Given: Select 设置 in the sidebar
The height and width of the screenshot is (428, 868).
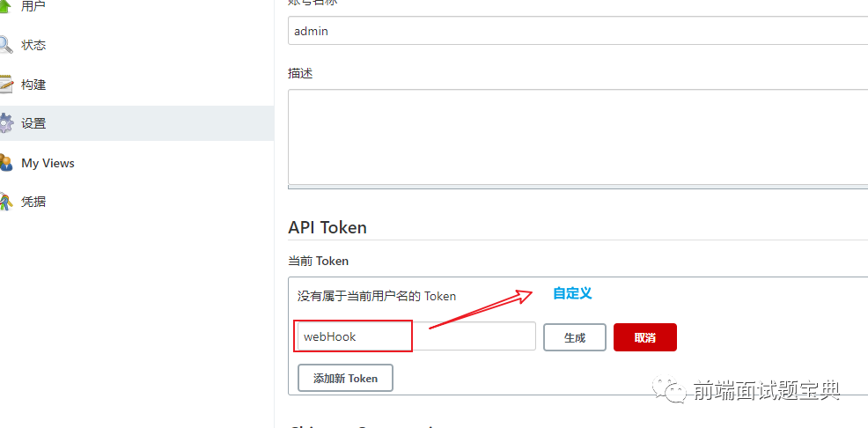Looking at the screenshot, I should click(33, 123).
